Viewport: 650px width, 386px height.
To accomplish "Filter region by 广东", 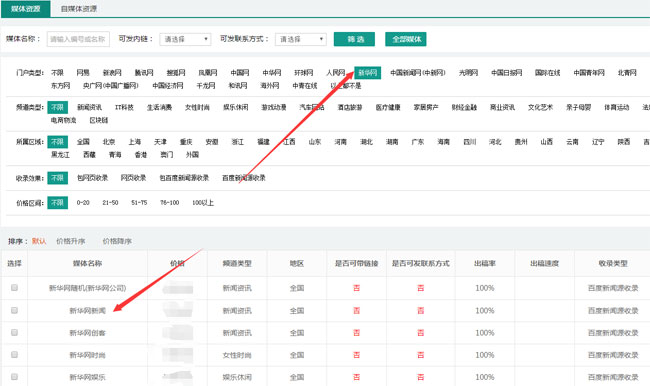I will (x=417, y=141).
